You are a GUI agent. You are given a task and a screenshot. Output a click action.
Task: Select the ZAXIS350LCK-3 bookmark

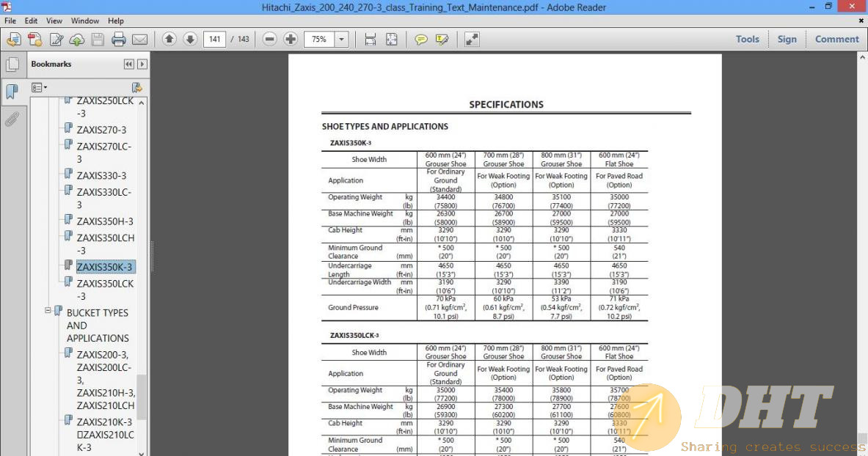click(x=105, y=290)
